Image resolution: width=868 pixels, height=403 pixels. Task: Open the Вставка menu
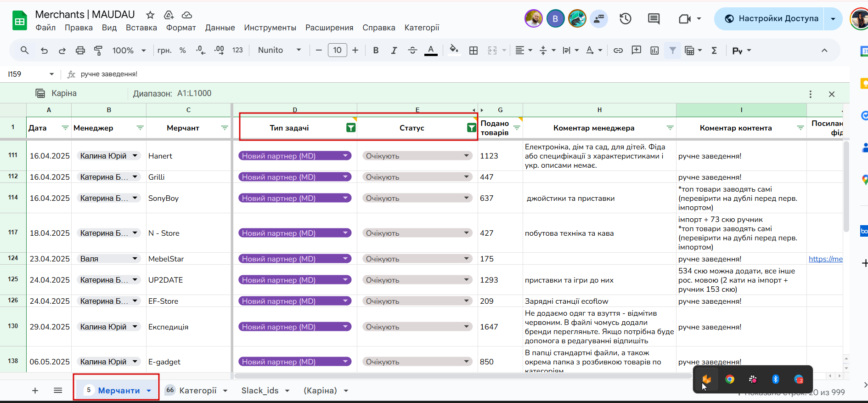coord(141,28)
